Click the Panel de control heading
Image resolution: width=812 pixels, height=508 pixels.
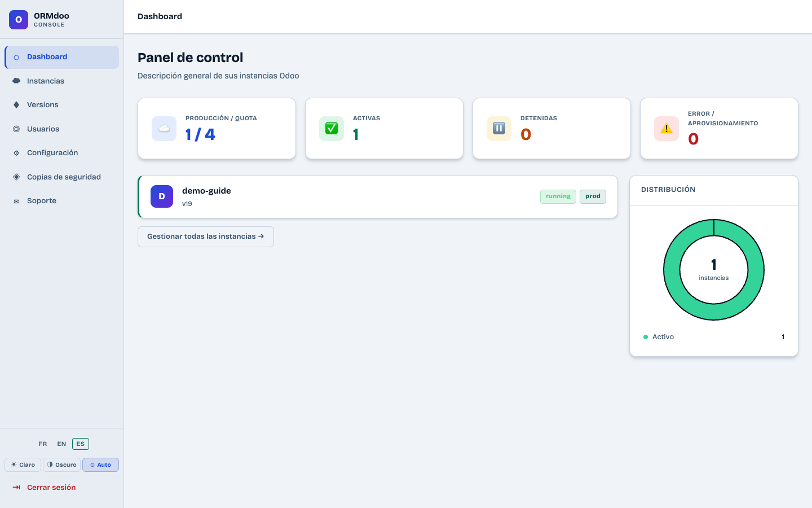[191, 58]
